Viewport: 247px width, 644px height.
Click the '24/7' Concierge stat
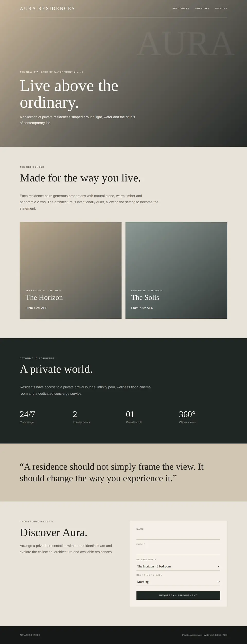[x=28, y=414]
